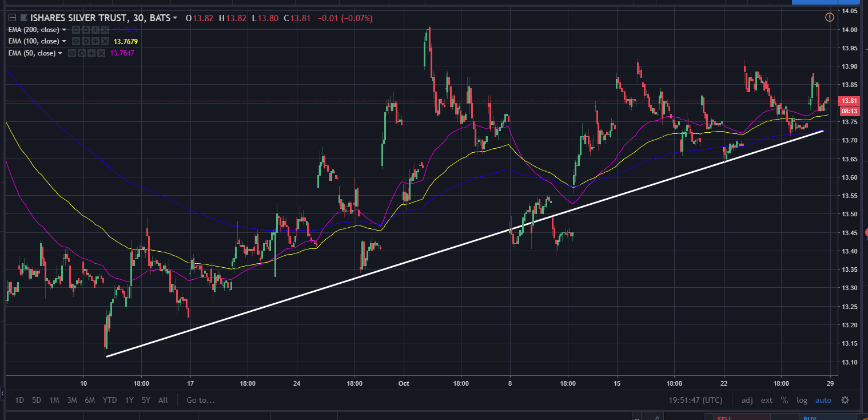Select the All time range
868x420 pixels.
[163, 400]
